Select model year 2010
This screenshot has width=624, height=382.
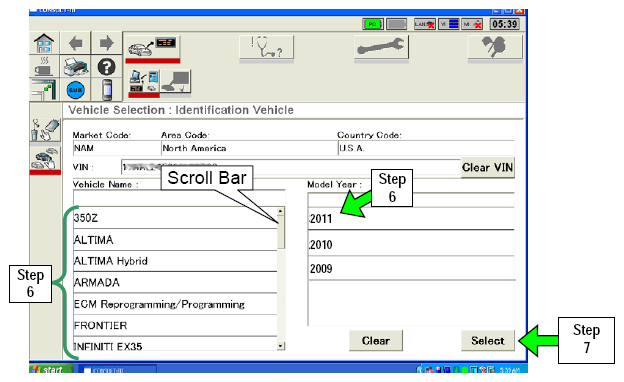(x=411, y=244)
